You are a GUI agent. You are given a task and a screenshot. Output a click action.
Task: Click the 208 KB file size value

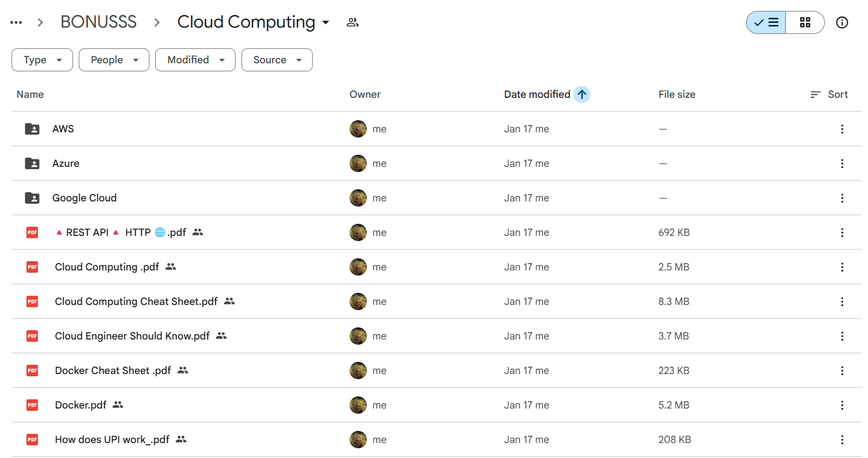pyautogui.click(x=675, y=440)
